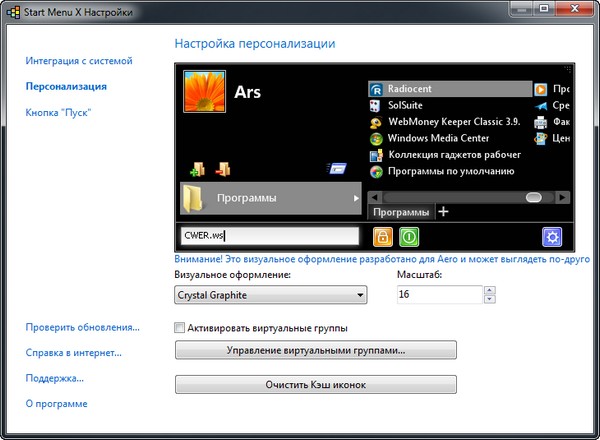Click Управление виртуальными группами button
The width and height of the screenshot is (600, 440).
pyautogui.click(x=316, y=350)
